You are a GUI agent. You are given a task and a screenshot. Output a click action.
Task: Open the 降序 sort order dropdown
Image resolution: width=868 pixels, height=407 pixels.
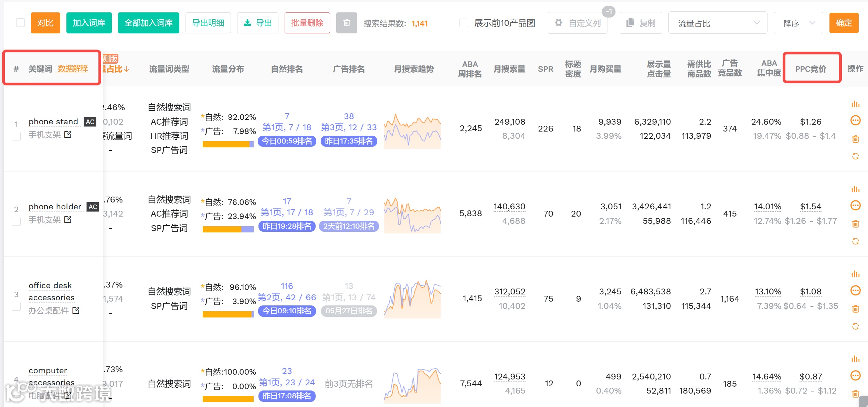[x=798, y=23]
